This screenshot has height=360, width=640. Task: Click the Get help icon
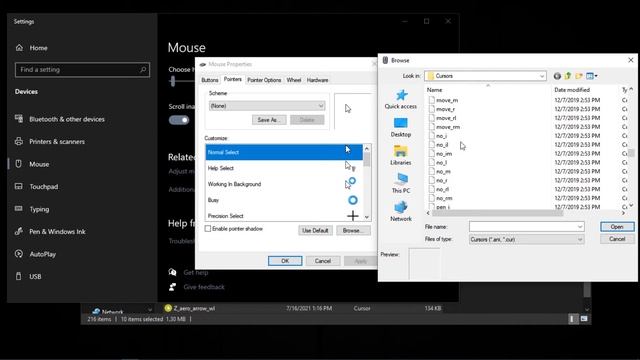[173, 272]
